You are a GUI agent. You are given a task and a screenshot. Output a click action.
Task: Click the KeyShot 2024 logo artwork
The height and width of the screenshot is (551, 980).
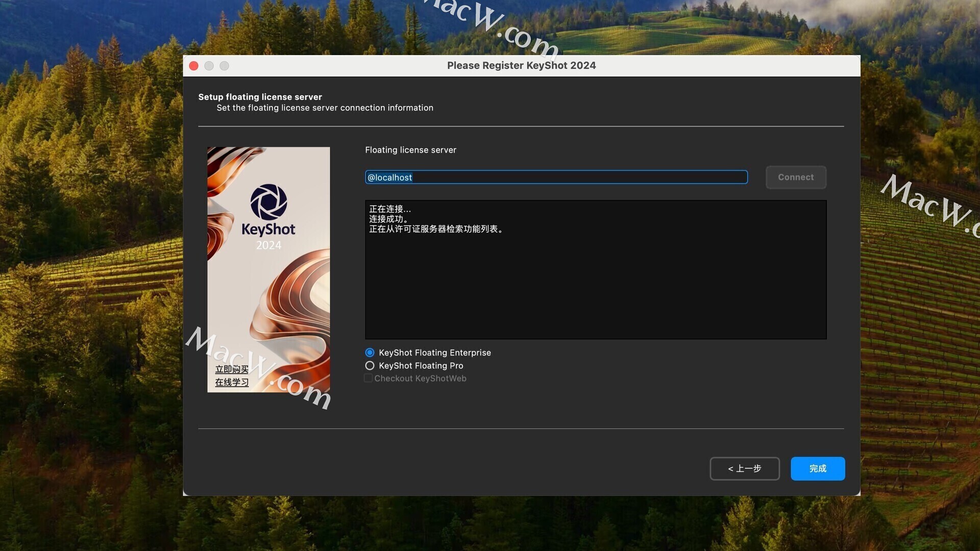tap(268, 269)
